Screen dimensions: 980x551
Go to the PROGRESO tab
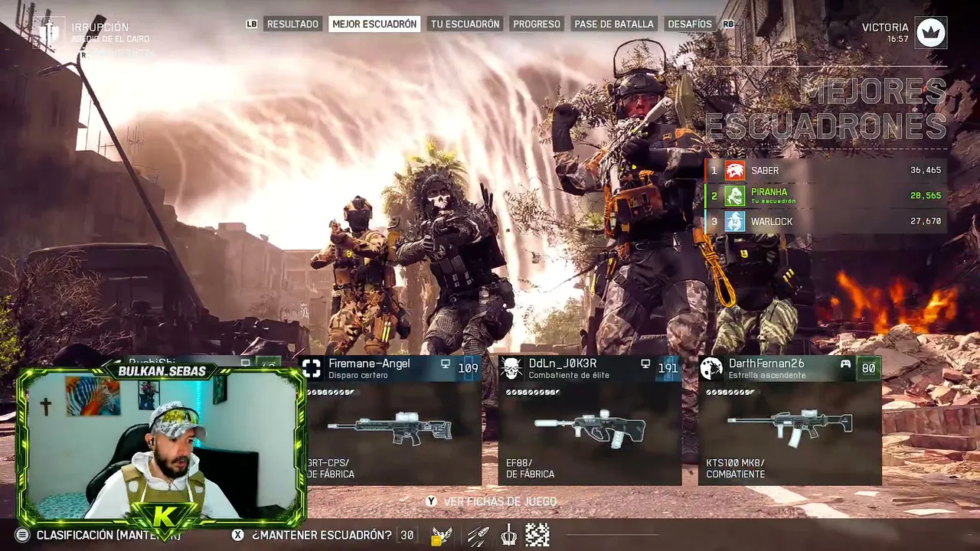pos(537,24)
